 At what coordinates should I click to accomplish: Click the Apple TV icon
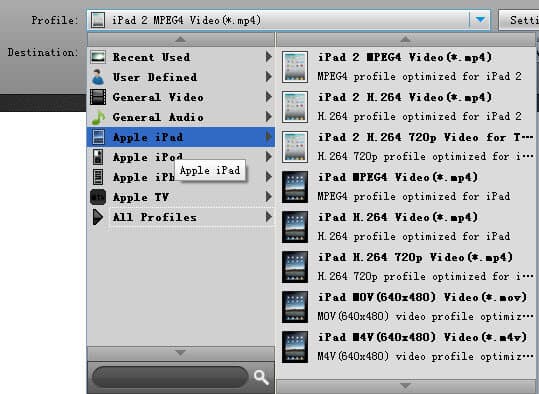(x=98, y=197)
